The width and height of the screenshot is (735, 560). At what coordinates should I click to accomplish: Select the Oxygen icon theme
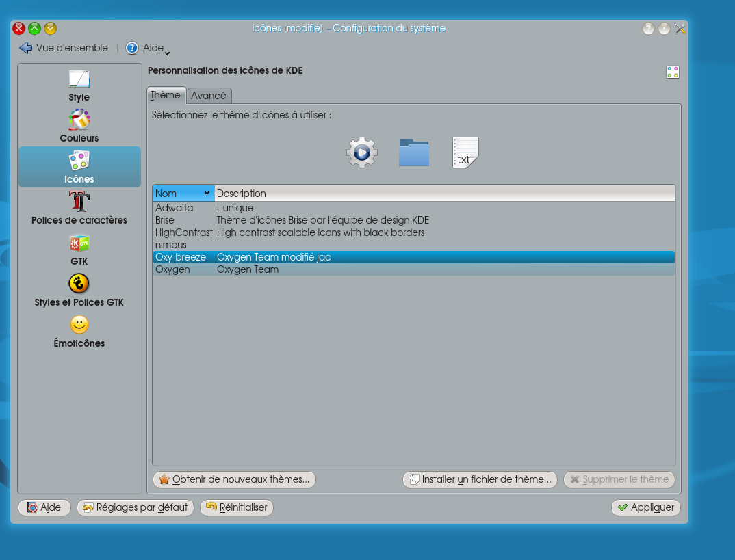coord(413,269)
